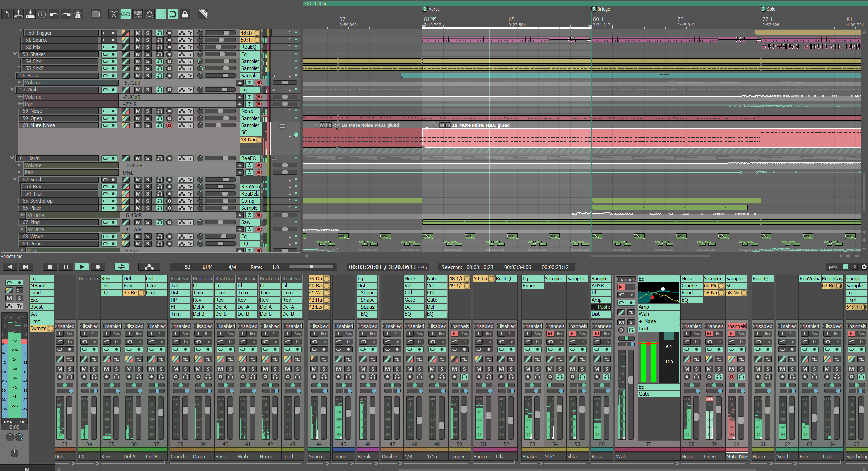The width and height of the screenshot is (868, 471).
Task: Toggle the ripple editing grid icon
Action: pyautogui.click(x=137, y=14)
